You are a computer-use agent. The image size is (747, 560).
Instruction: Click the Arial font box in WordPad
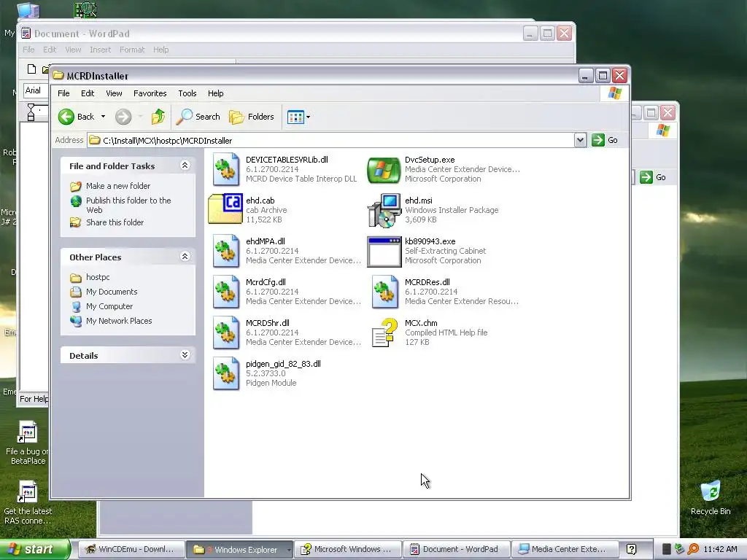coord(36,90)
